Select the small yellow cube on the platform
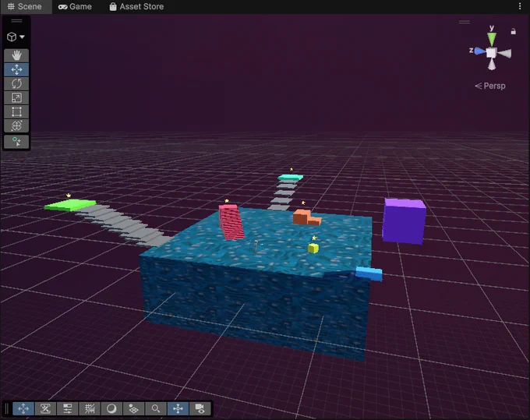This screenshot has height=420, width=530. (x=313, y=249)
